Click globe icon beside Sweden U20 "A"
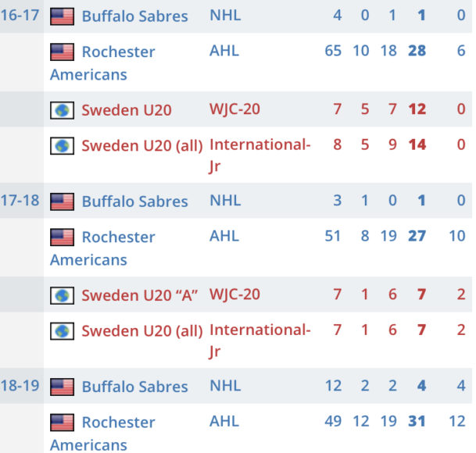Viewport: 476px width, 453px height. (62, 295)
